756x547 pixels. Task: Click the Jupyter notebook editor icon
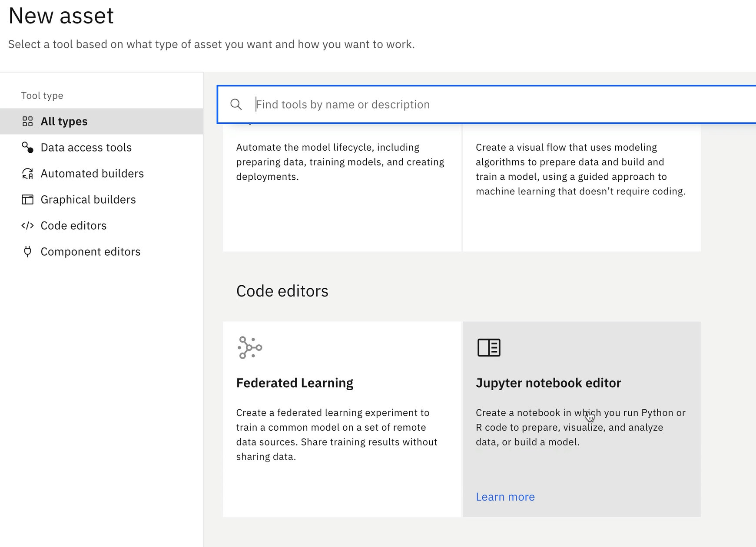[489, 348]
